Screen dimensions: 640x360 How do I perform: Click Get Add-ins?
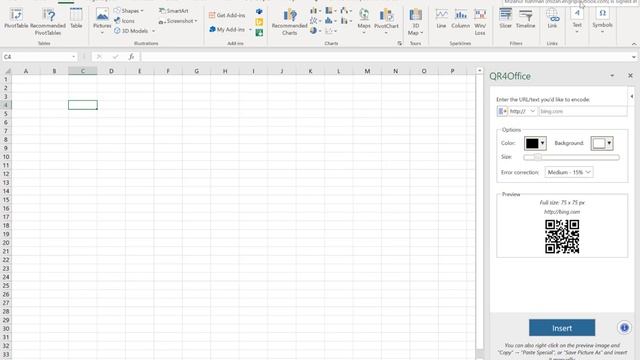[227, 15]
